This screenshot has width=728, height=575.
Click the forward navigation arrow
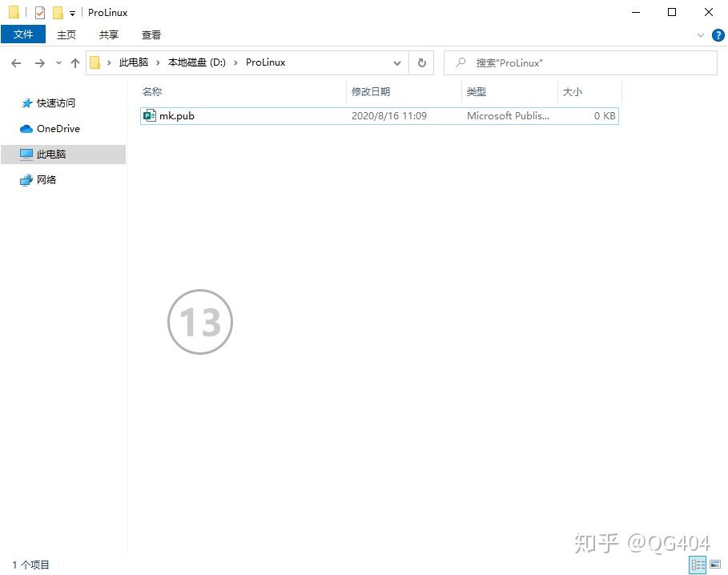[39, 63]
